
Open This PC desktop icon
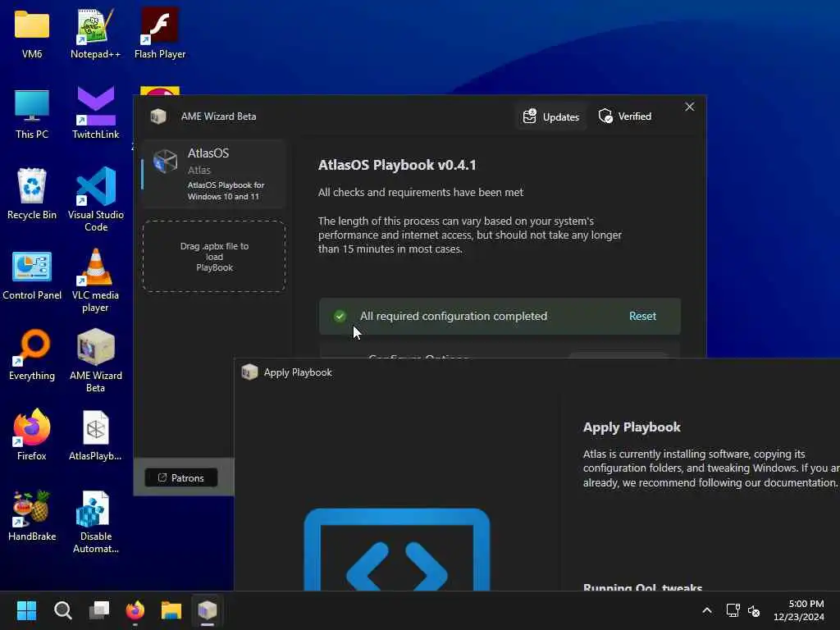pos(32,113)
